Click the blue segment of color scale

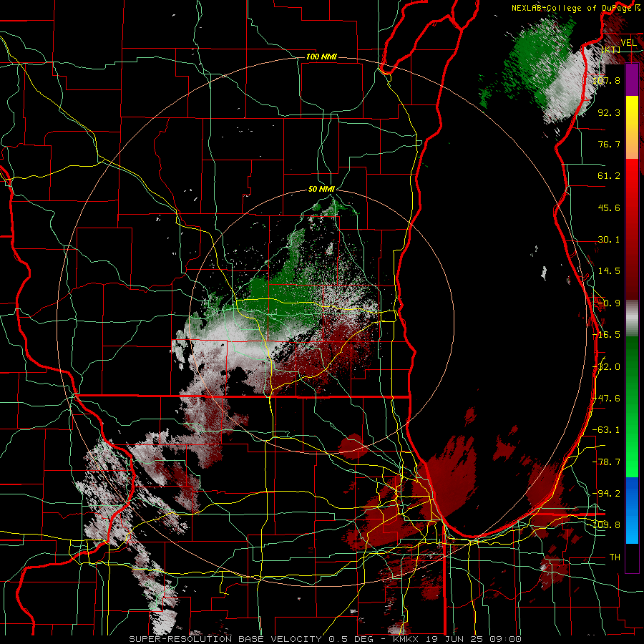(x=632, y=510)
